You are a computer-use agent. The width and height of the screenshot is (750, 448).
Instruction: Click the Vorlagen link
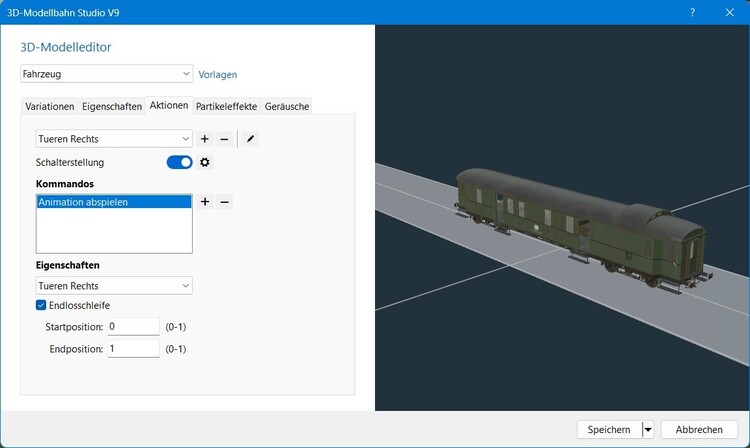218,75
